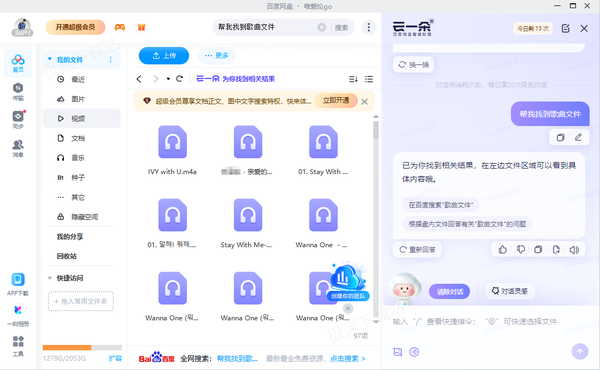The width and height of the screenshot is (600, 370).
Task: Copy the assistant answer
Action: pos(538,249)
